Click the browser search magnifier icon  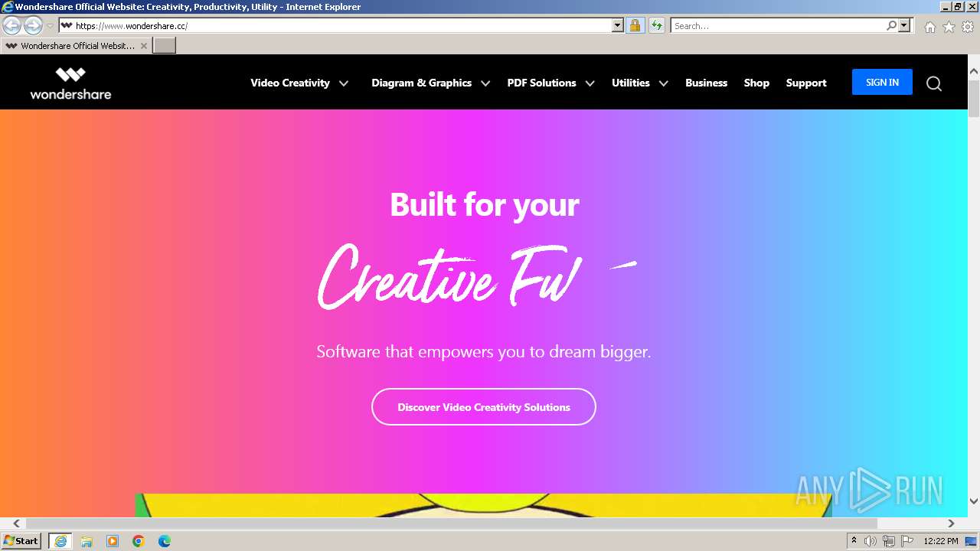tap(891, 25)
